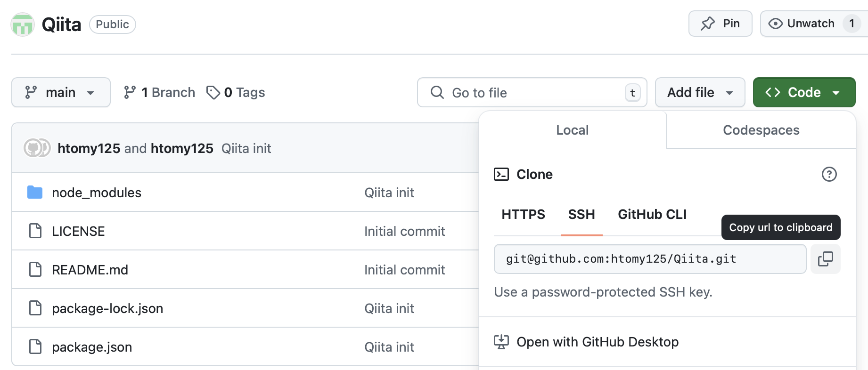The image size is (868, 370).
Task: Click the README.md file icon
Action: (x=35, y=269)
